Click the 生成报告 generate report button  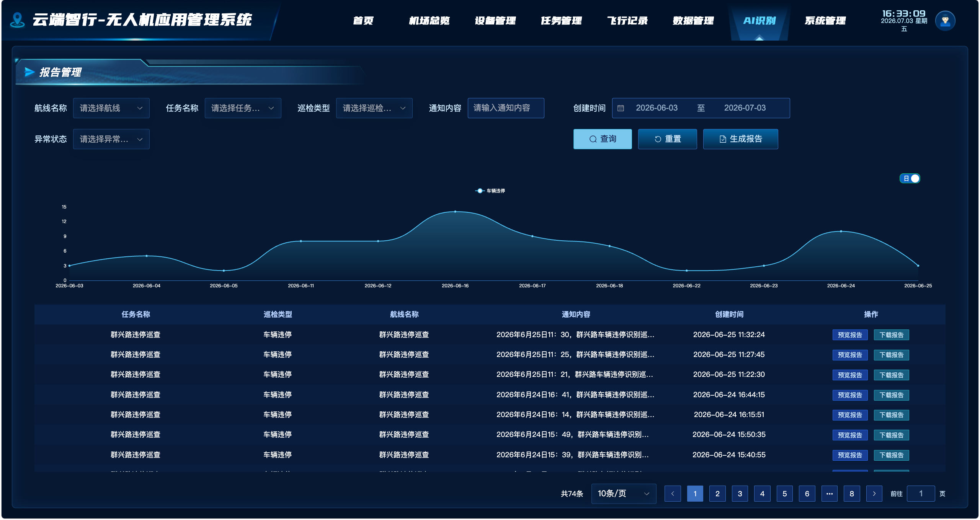740,139
